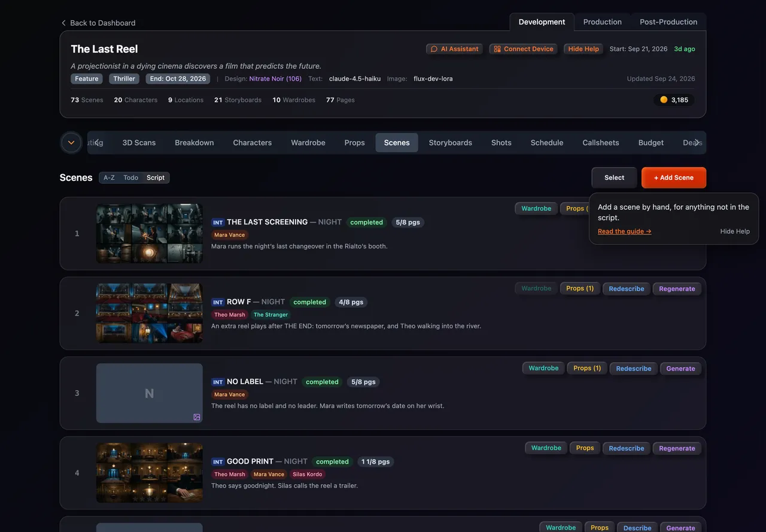Click the Hide Help button in the header
Viewport: 766px width, 532px height.
tap(583, 49)
